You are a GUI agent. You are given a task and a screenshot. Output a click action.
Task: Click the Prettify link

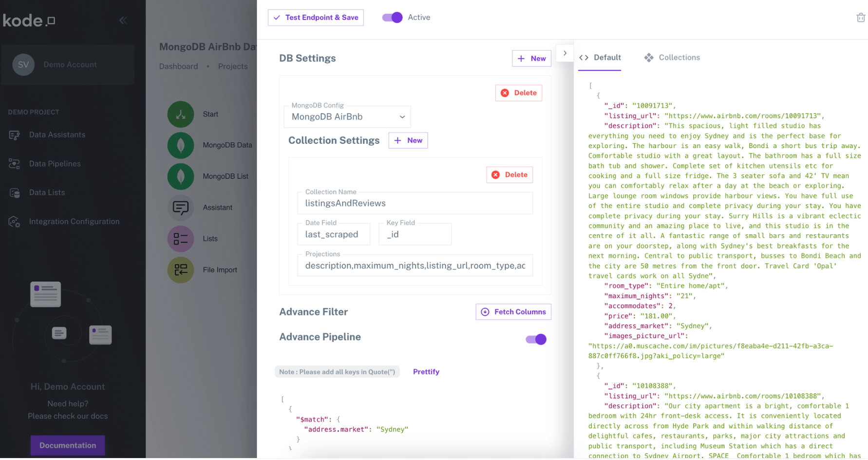click(426, 372)
